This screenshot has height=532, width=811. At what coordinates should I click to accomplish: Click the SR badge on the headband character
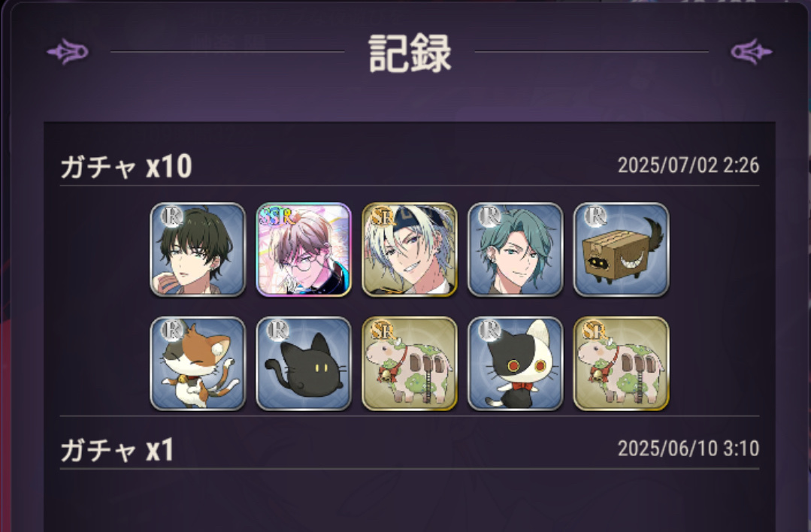coord(382,216)
